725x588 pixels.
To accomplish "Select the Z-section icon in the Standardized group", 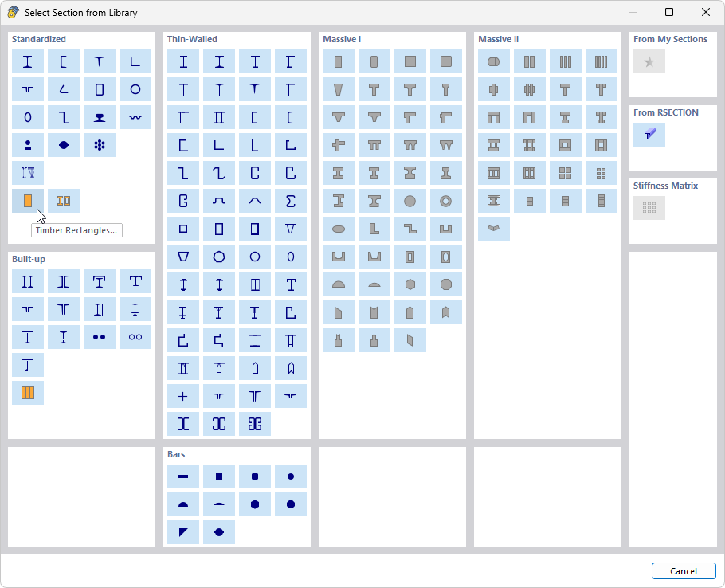I will click(64, 117).
